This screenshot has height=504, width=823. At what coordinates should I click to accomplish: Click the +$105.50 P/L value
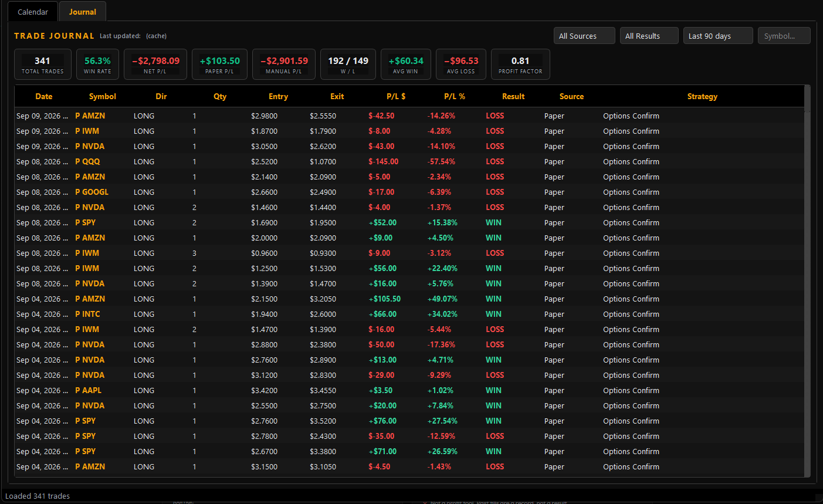coord(384,299)
